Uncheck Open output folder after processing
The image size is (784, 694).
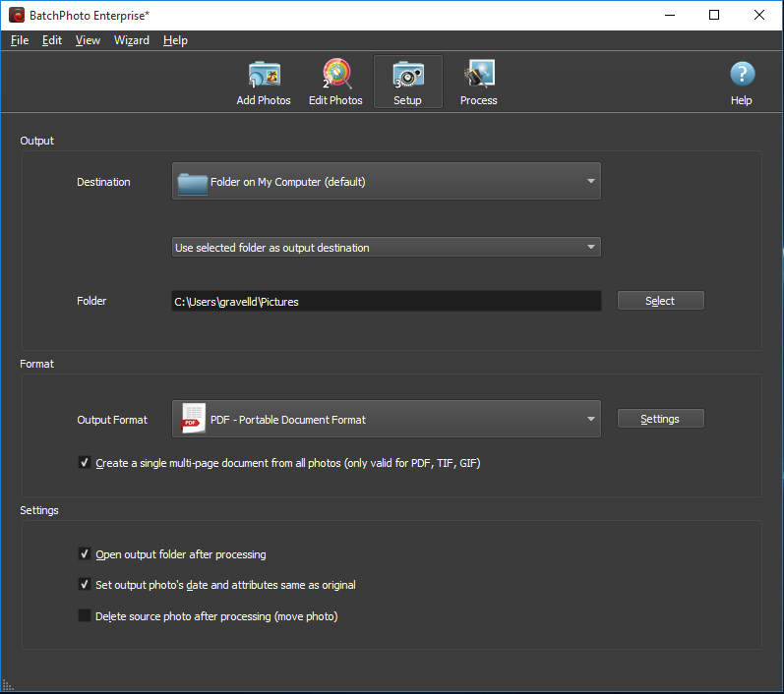pos(85,553)
